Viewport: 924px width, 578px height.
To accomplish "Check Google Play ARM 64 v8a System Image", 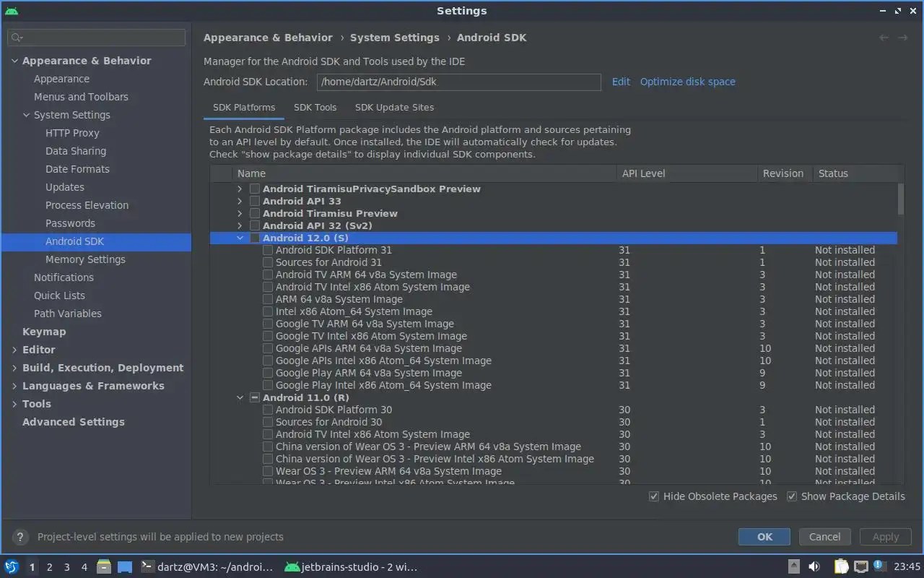I will pyautogui.click(x=268, y=373).
